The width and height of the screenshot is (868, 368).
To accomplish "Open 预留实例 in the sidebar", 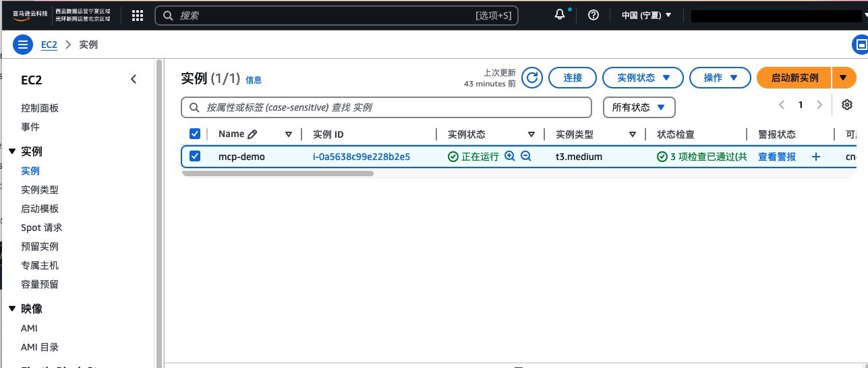I will 40,246.
